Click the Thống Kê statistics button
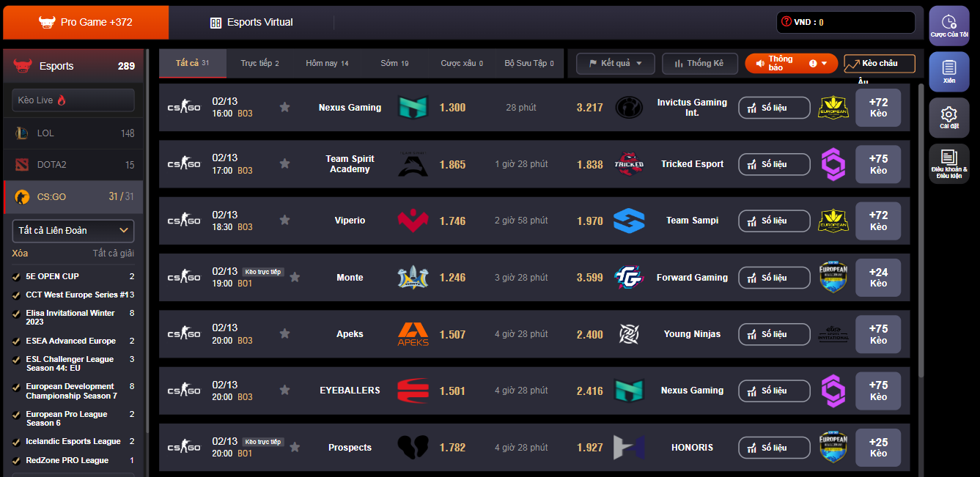980x477 pixels. coord(699,64)
